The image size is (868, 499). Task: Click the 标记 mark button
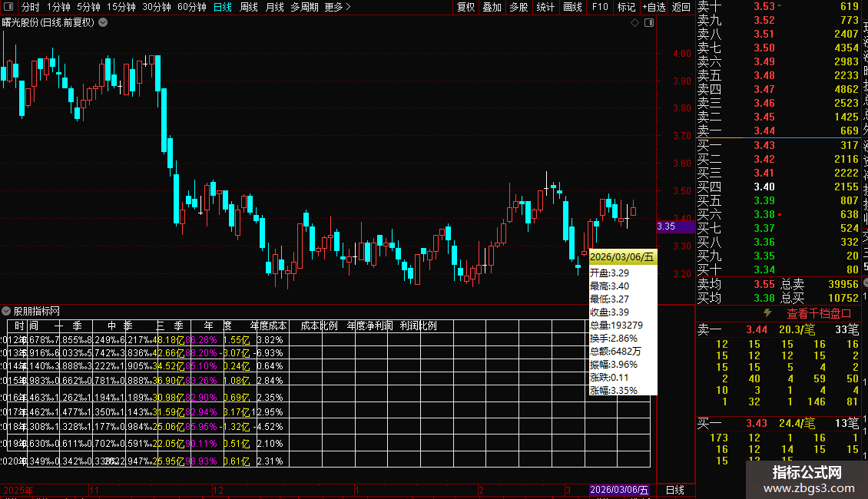coord(626,7)
